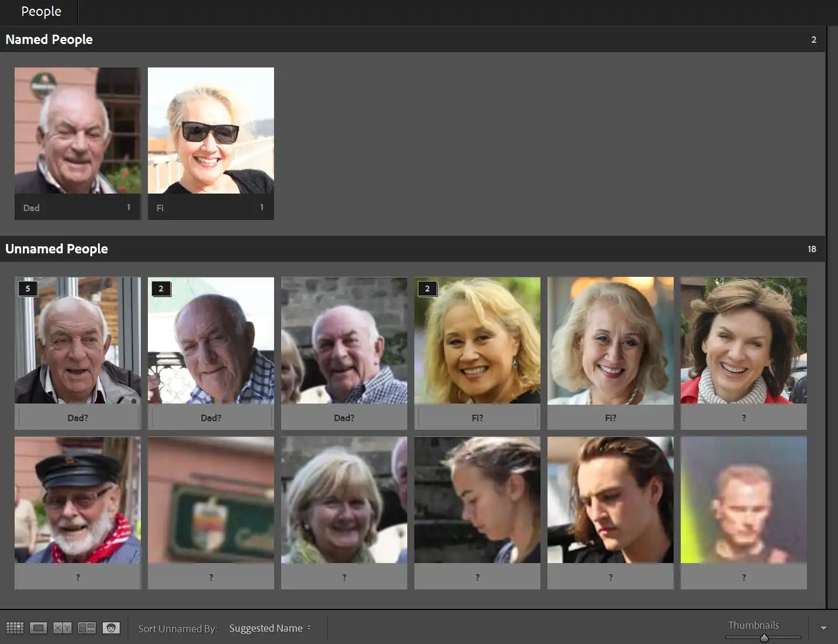Open Compare view XY icon

tap(62, 628)
